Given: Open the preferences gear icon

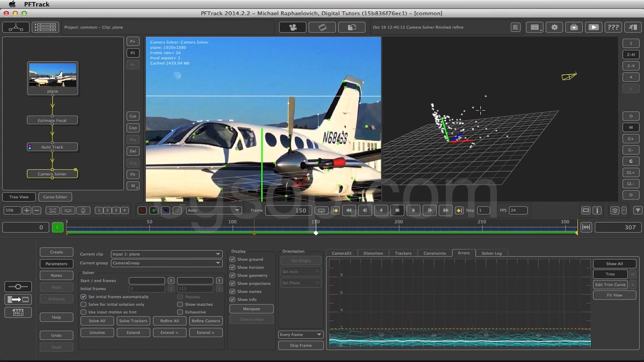Looking at the screenshot, I should [554, 27].
